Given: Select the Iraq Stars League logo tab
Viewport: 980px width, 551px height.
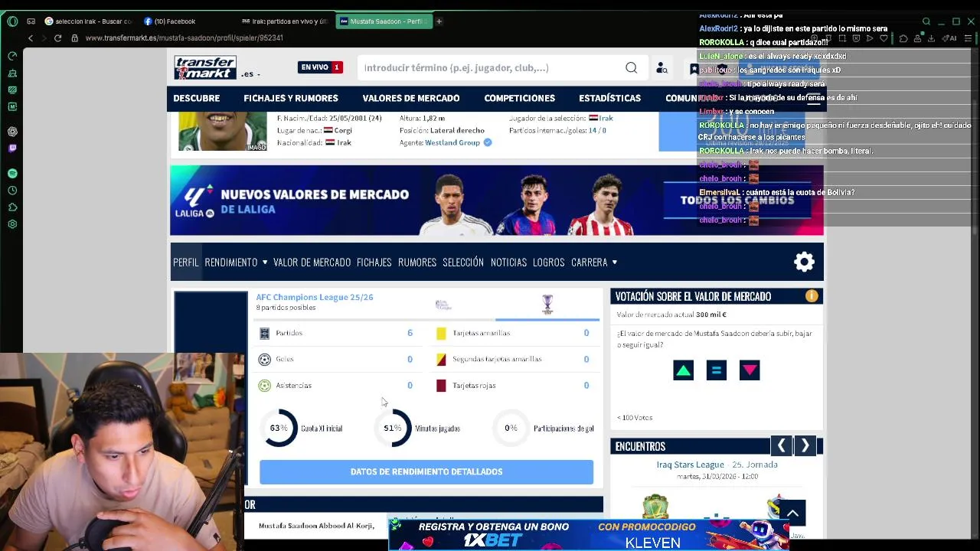Looking at the screenshot, I should [x=443, y=305].
